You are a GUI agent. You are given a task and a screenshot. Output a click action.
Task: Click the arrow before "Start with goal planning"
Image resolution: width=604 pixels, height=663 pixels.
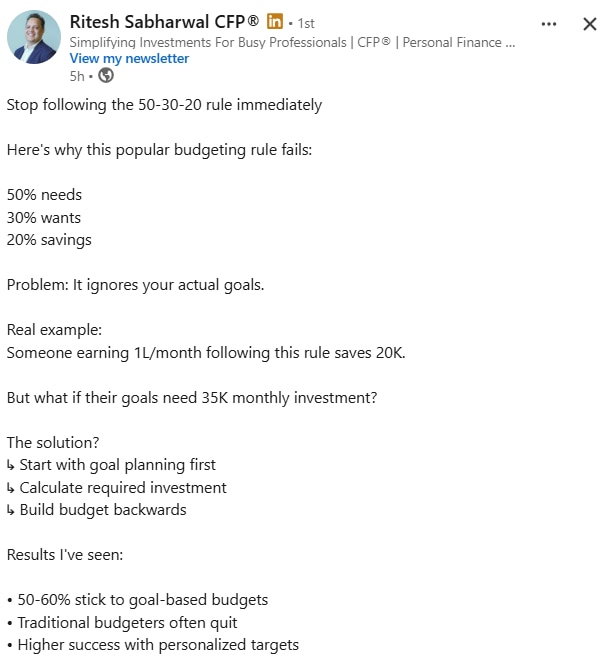(x=11, y=465)
